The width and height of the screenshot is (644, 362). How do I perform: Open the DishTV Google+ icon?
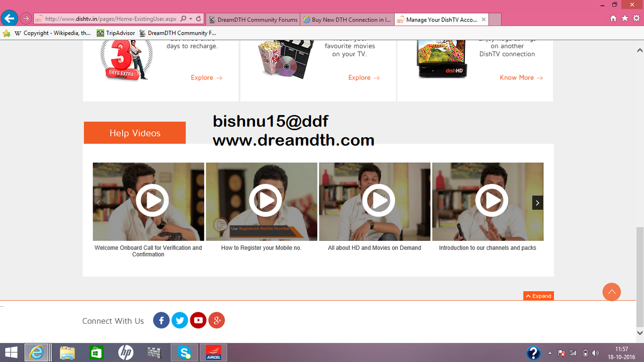coord(216,320)
